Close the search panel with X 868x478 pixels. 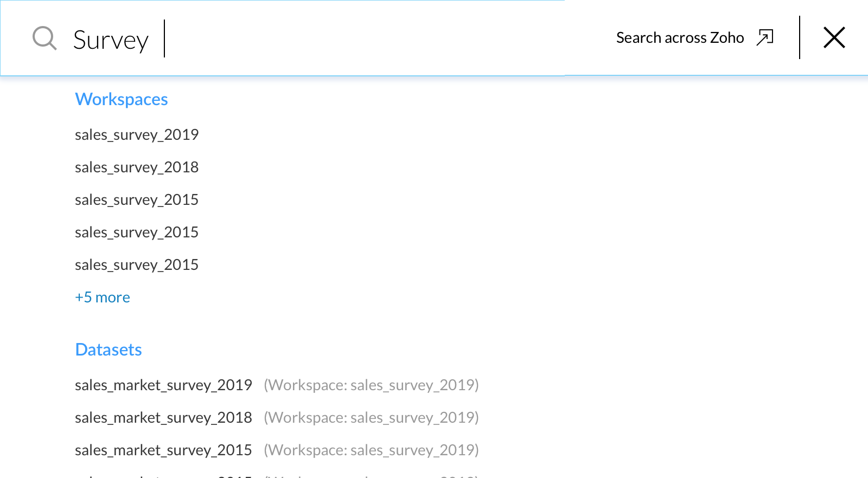point(834,37)
